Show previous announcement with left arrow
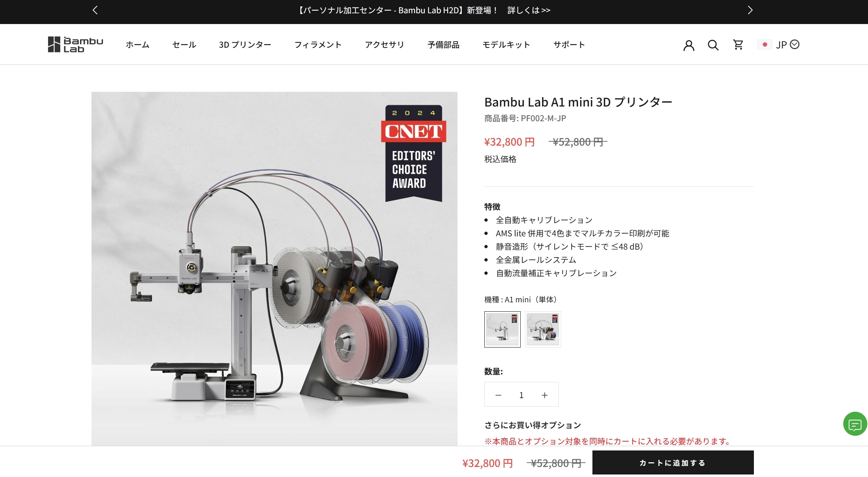 coord(95,10)
